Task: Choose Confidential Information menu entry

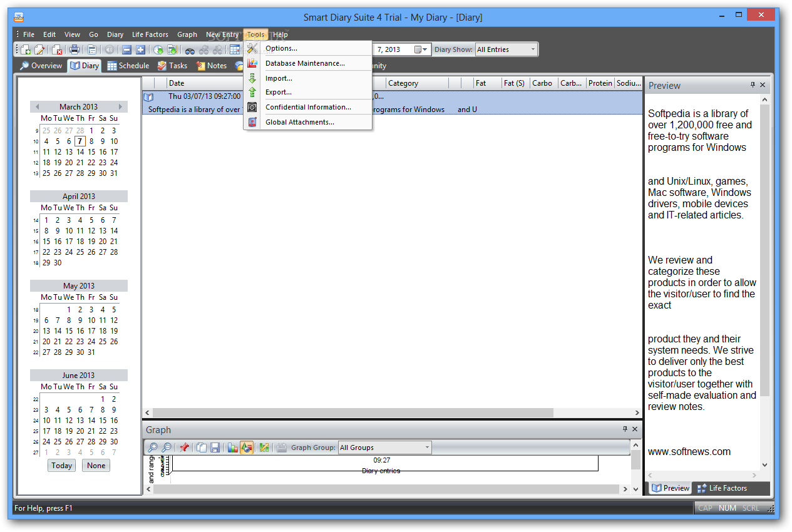Action: 308,107
